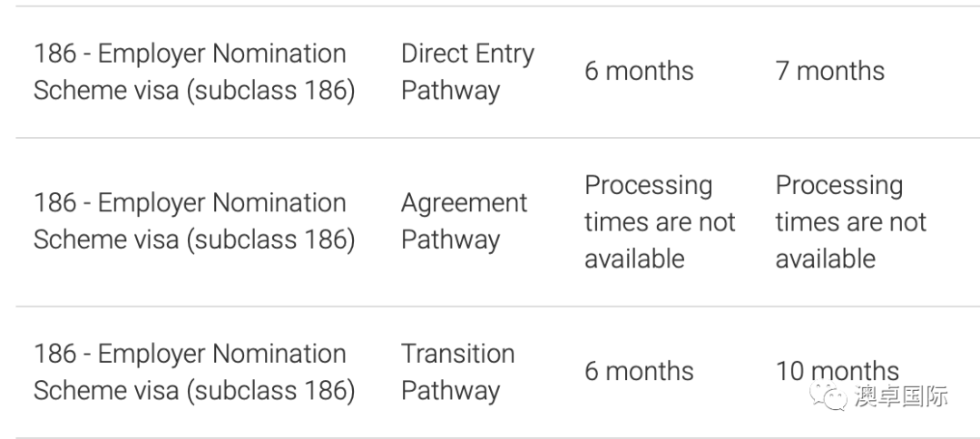980x439 pixels.
Task: Click the 6 months cell for Direct Entry
Action: [639, 71]
